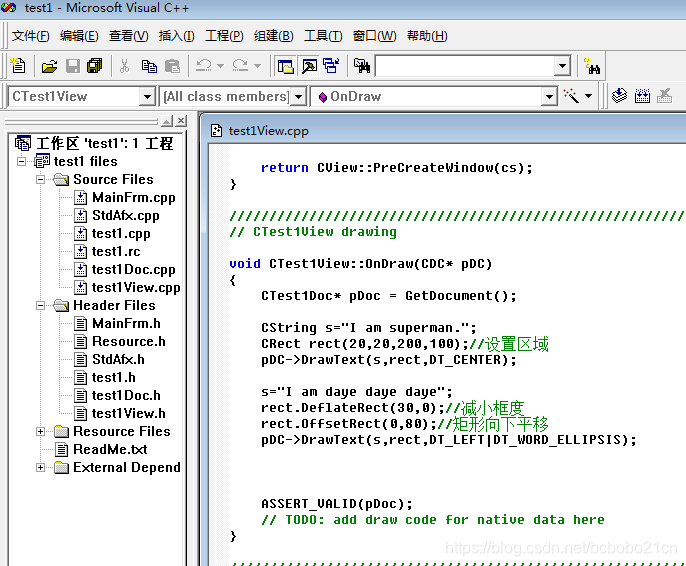This screenshot has width=686, height=566.
Task: Click the Open file folder icon
Action: [x=49, y=66]
